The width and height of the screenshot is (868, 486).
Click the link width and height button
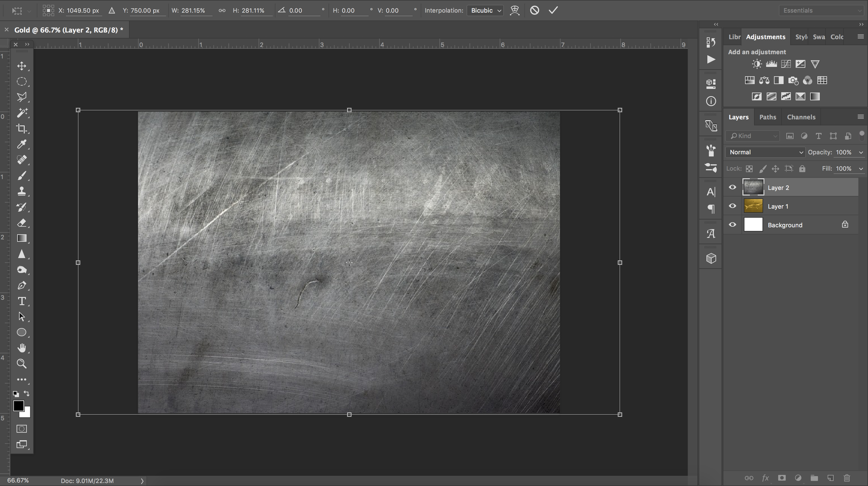tap(222, 10)
